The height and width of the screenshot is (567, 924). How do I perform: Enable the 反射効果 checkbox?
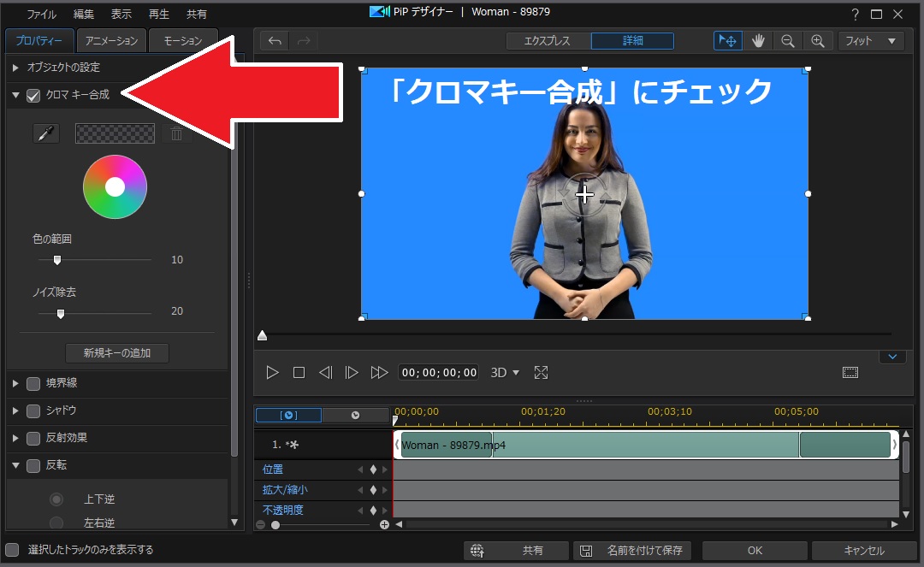click(x=33, y=438)
